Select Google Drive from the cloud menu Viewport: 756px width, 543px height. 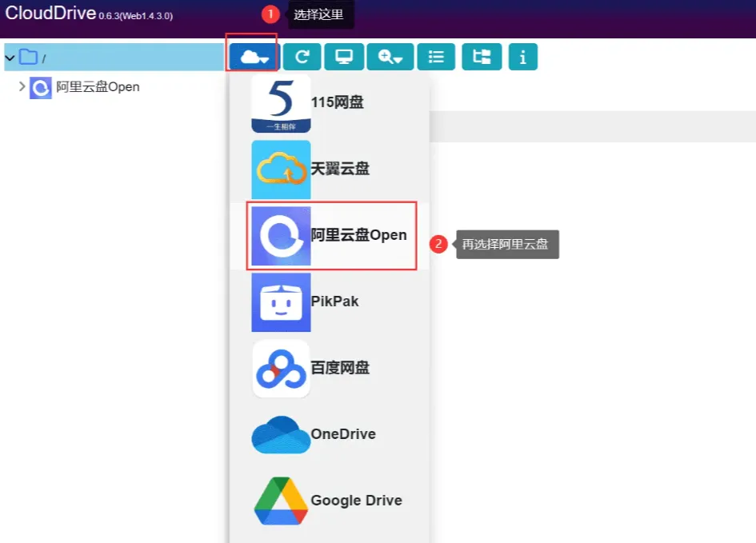[330, 501]
